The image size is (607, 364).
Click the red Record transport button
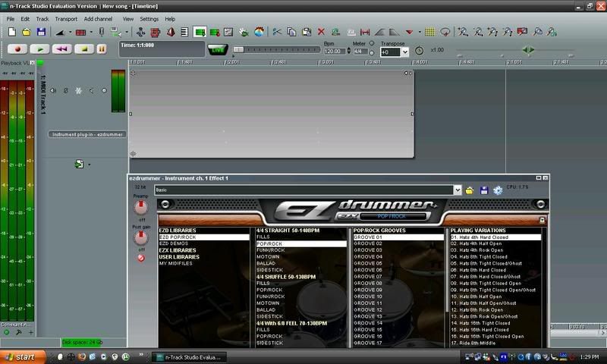(17, 49)
